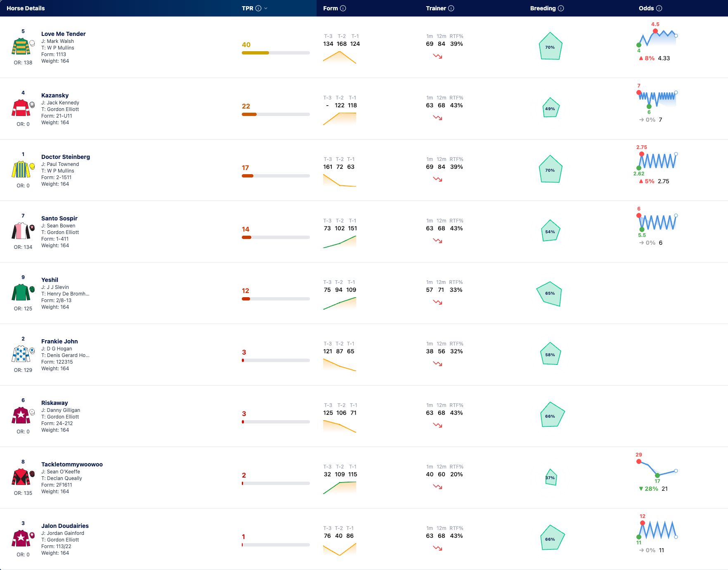Click Frankie John's blue star silks
The image size is (728, 570).
[x=21, y=354]
